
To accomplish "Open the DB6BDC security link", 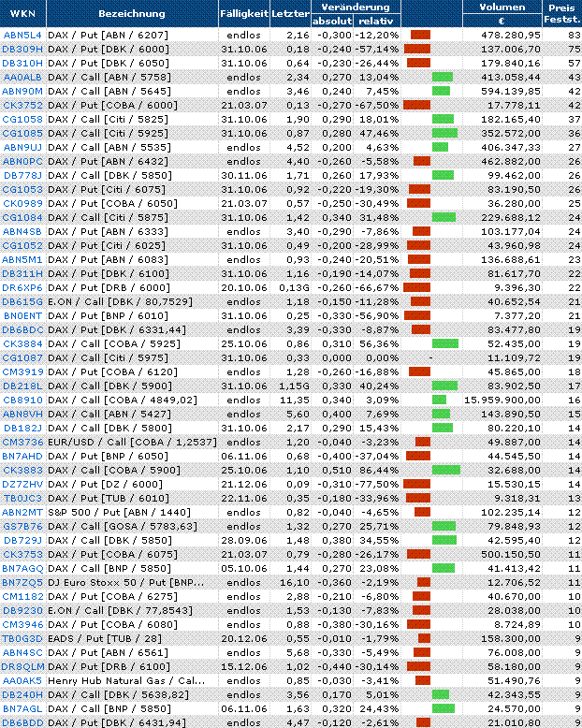I will (x=22, y=330).
